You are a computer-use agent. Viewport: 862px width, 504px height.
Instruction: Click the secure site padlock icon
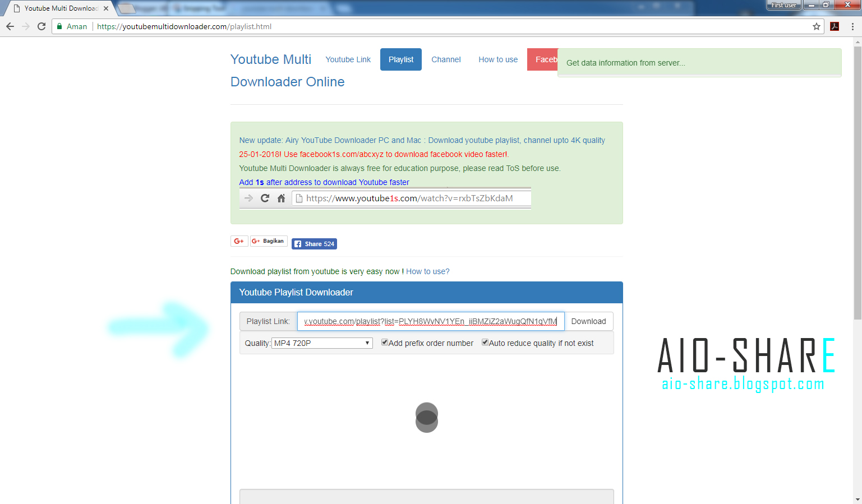click(x=59, y=26)
